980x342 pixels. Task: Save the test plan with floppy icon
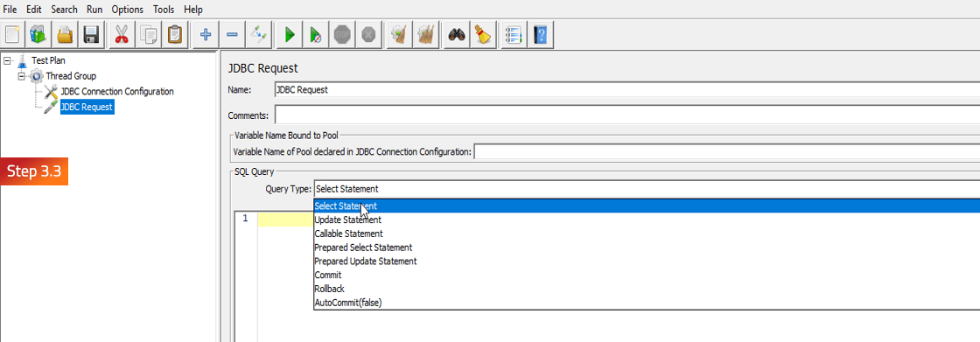91,34
